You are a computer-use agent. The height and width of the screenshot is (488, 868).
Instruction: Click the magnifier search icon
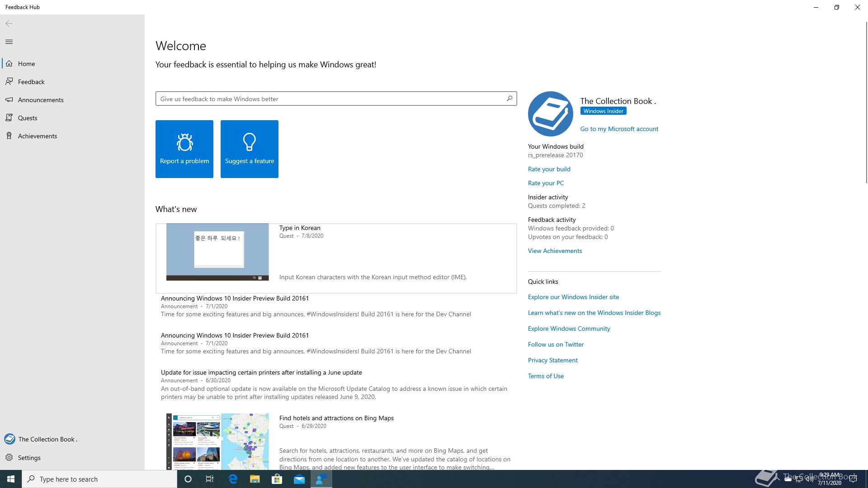click(509, 99)
